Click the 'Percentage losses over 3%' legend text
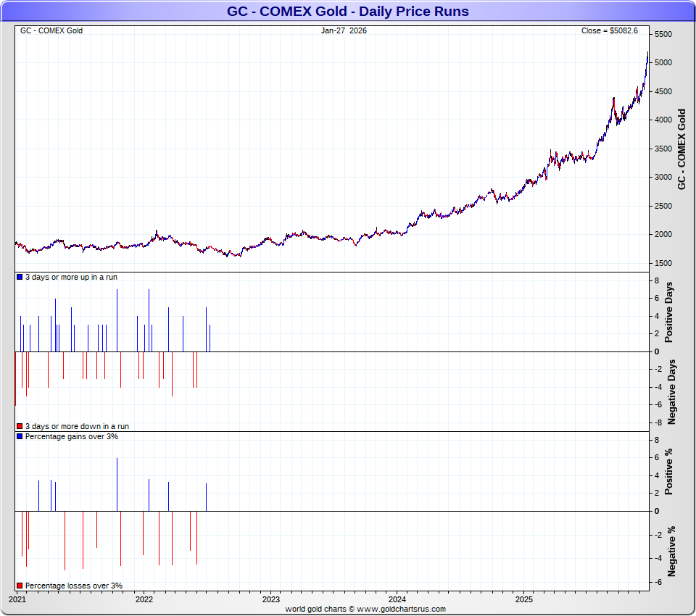 coord(74,586)
